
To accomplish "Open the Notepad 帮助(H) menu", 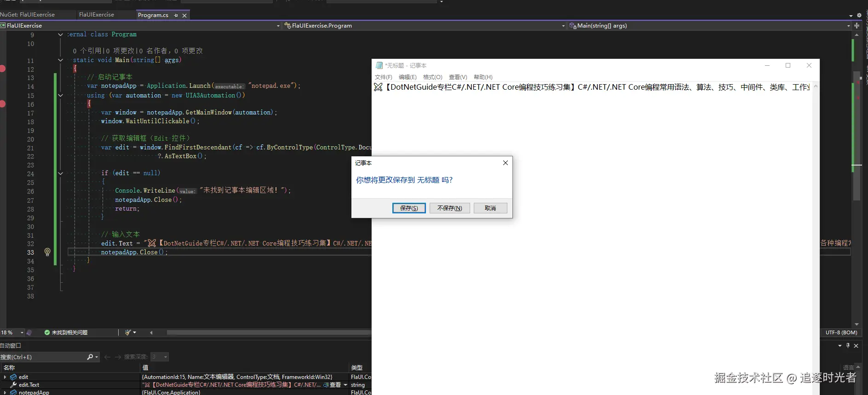I will coord(483,77).
